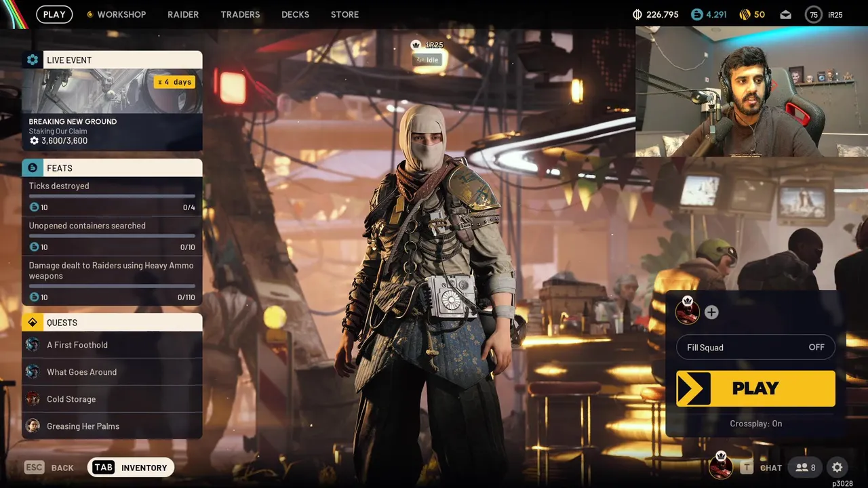Open the Breaking New Ground event card
868x488 pixels.
coord(112,109)
